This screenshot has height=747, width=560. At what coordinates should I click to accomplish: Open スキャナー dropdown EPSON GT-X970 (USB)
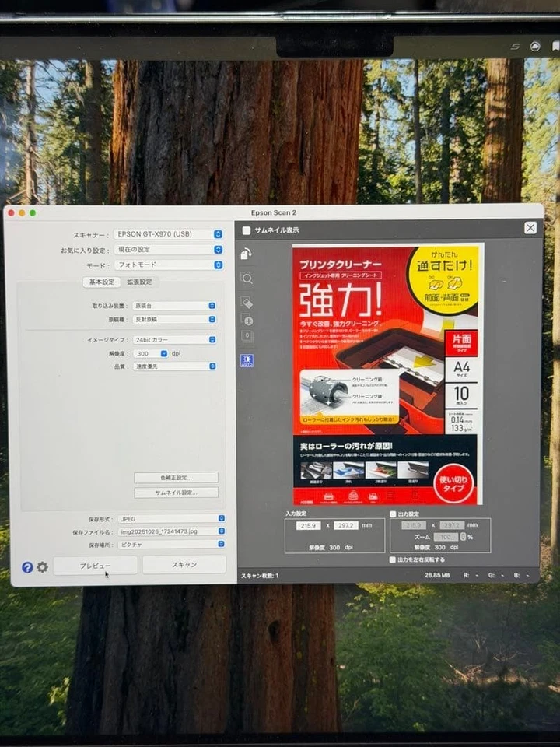[x=169, y=234]
